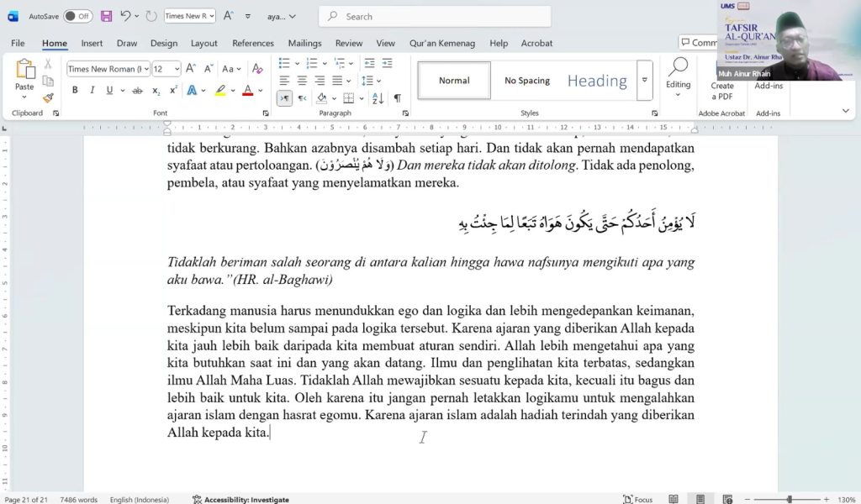Apply center text alignment
Image resolution: width=861 pixels, height=504 pixels.
(303, 81)
